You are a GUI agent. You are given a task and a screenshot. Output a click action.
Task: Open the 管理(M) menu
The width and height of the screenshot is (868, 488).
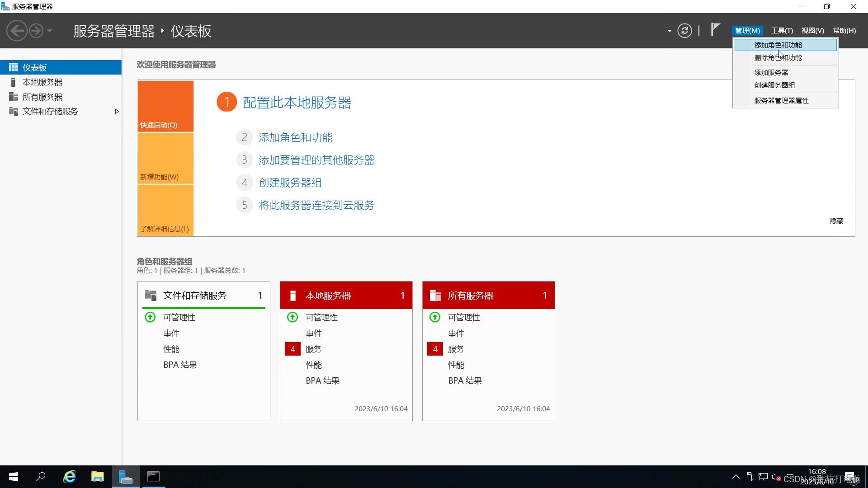click(x=747, y=31)
